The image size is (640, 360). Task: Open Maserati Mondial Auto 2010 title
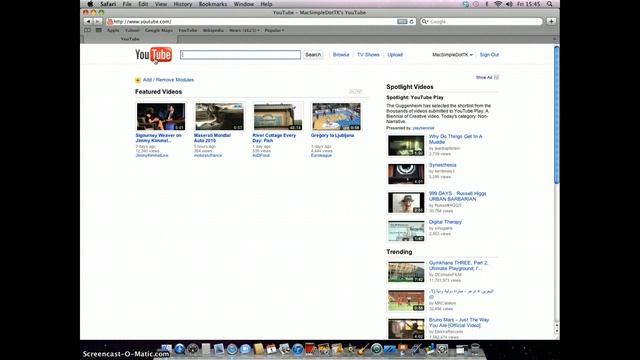pyautogui.click(x=212, y=138)
